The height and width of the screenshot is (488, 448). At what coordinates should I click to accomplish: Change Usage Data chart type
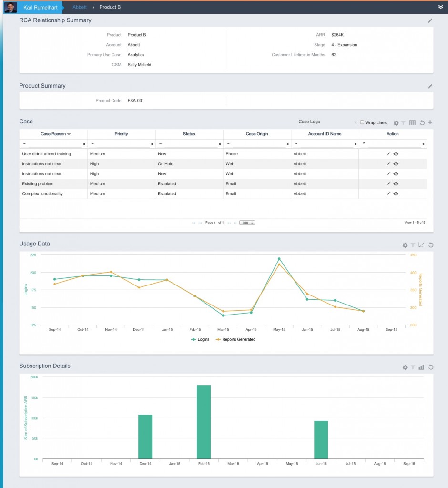point(421,245)
